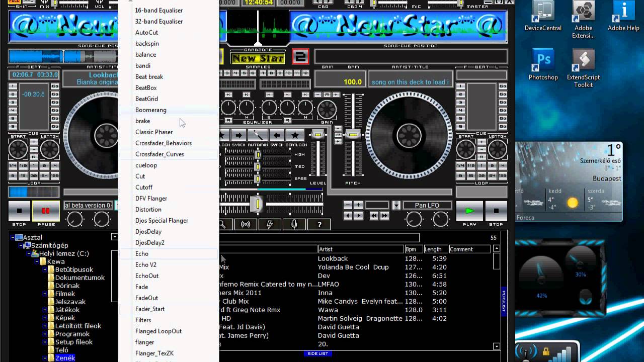
Task: Collapse the Kewa folder node
Action: click(x=37, y=261)
